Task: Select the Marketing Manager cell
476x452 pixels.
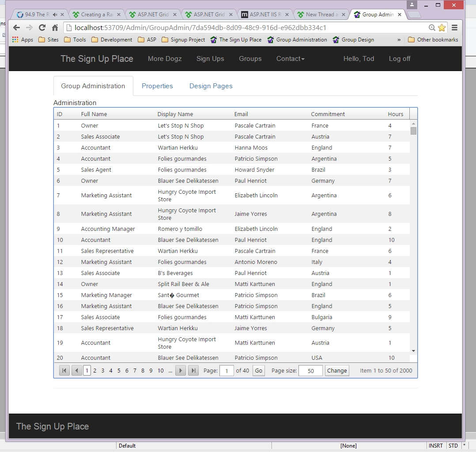Action: (x=106, y=295)
